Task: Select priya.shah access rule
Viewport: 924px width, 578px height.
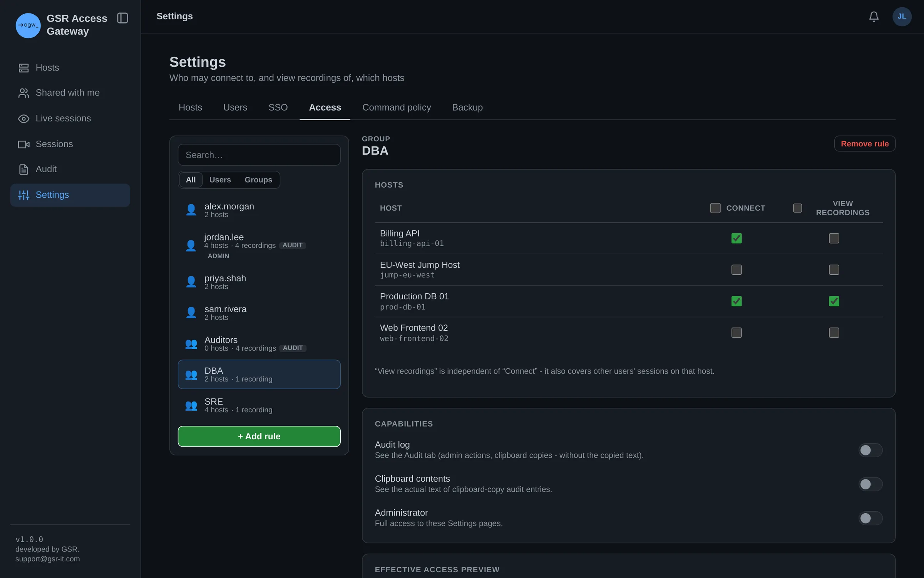Action: point(259,282)
